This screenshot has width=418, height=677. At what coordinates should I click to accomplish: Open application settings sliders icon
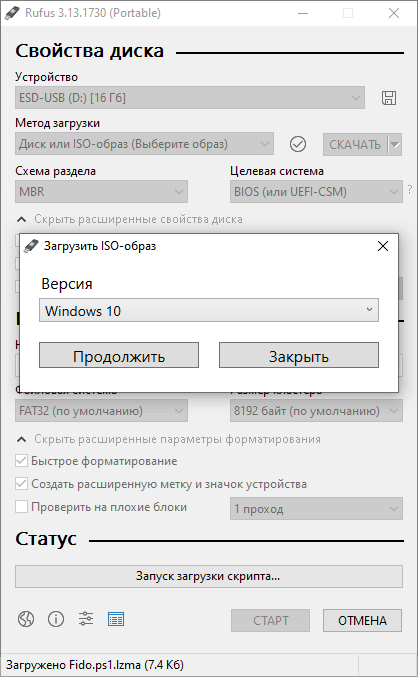pos(86,619)
